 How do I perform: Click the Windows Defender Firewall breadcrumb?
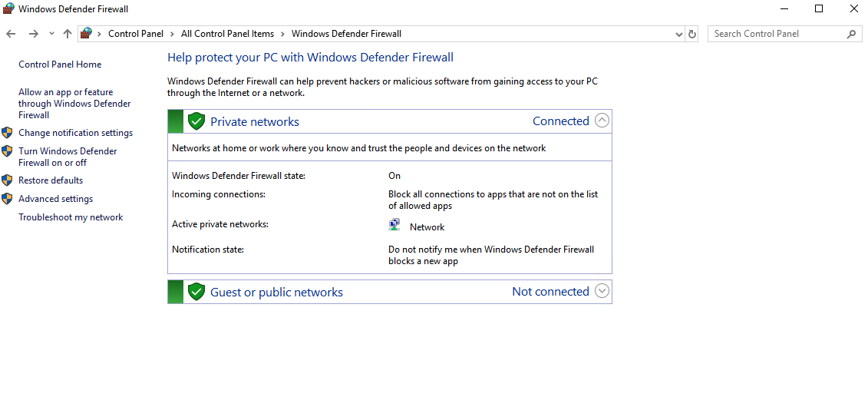click(x=347, y=34)
